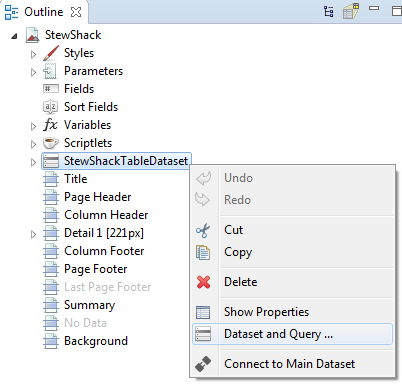Click the Detail 1 band icon
This screenshot has width=402, height=385.
(x=51, y=233)
